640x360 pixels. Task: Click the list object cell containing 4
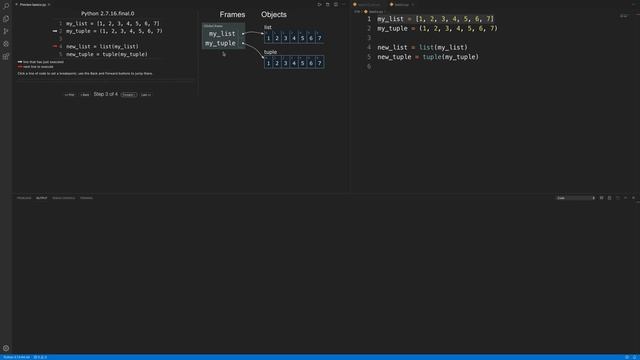294,38
